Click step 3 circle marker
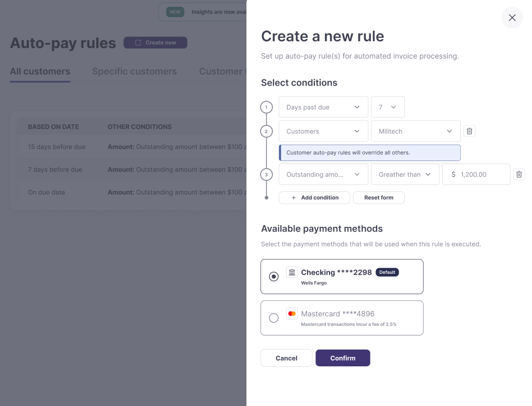 pyautogui.click(x=266, y=175)
